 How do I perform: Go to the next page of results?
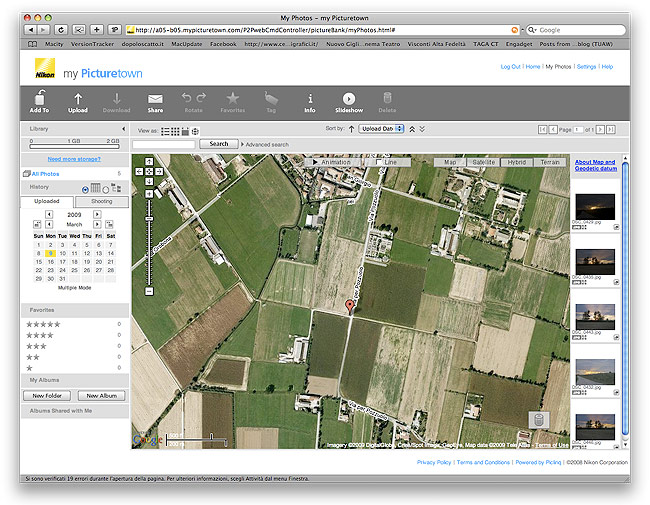(x=600, y=129)
